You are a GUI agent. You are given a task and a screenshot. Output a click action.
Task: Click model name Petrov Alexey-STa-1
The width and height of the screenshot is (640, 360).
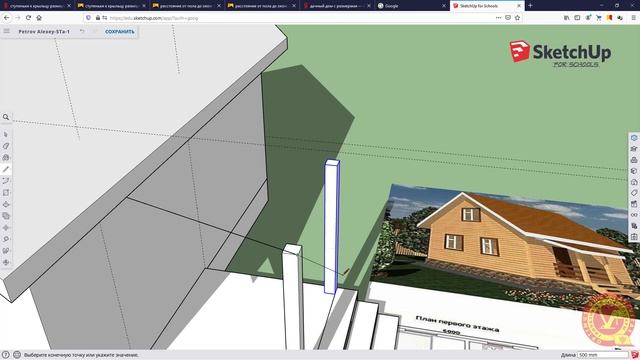(x=44, y=32)
